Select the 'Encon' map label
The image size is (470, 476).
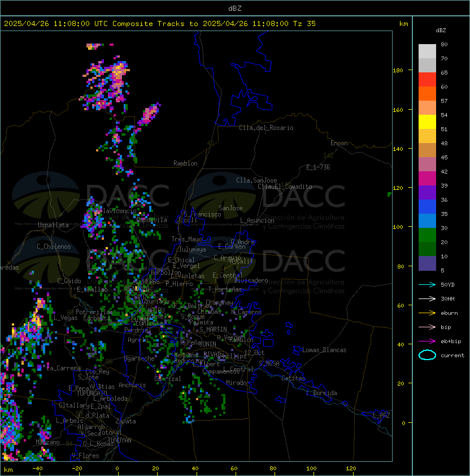[339, 143]
